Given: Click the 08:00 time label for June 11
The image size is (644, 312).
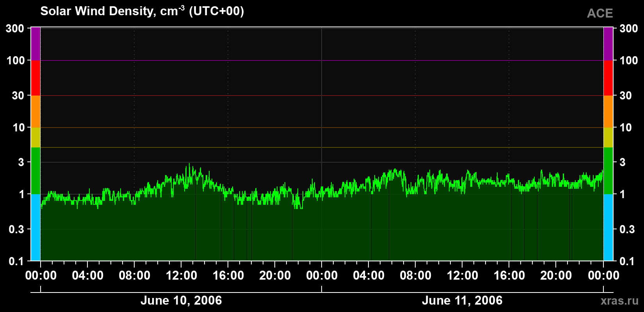Looking at the screenshot, I should point(415,276).
